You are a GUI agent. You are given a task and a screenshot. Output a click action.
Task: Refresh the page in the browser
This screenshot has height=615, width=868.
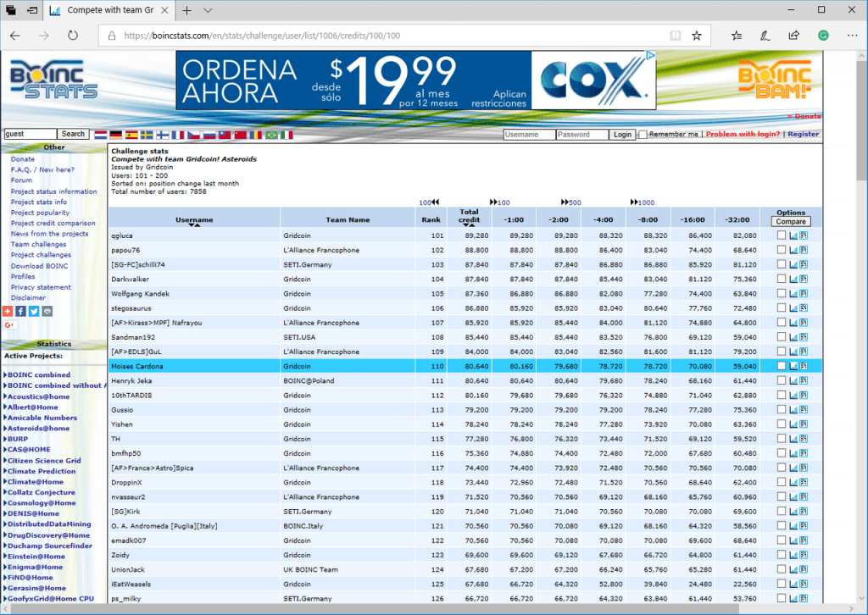[x=73, y=36]
